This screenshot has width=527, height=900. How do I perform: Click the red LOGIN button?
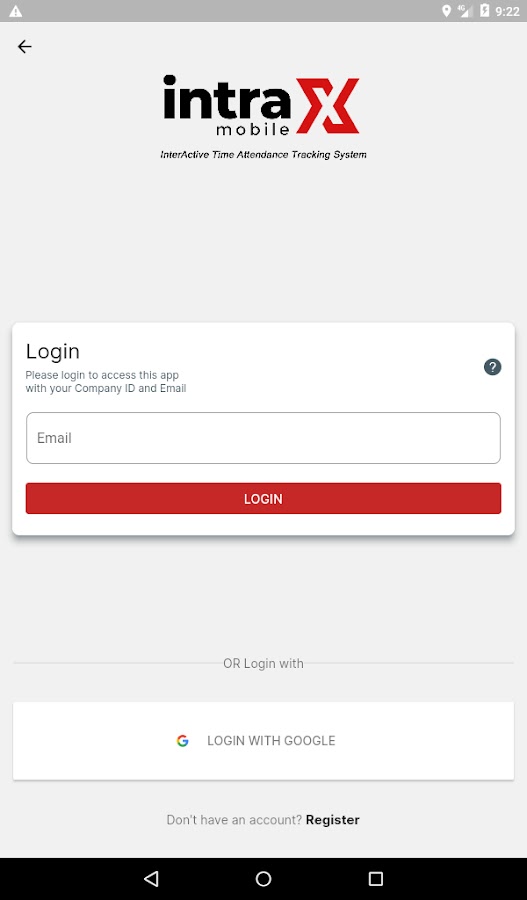click(264, 498)
